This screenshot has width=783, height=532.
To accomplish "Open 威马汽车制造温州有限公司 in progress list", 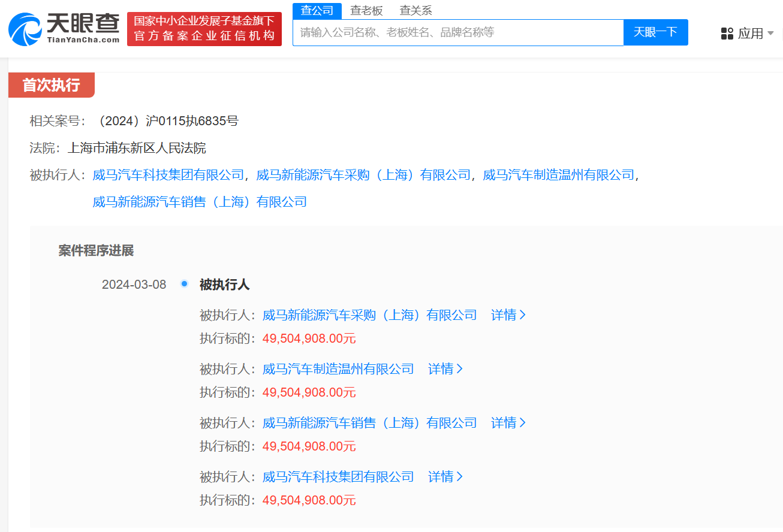I will [338, 369].
